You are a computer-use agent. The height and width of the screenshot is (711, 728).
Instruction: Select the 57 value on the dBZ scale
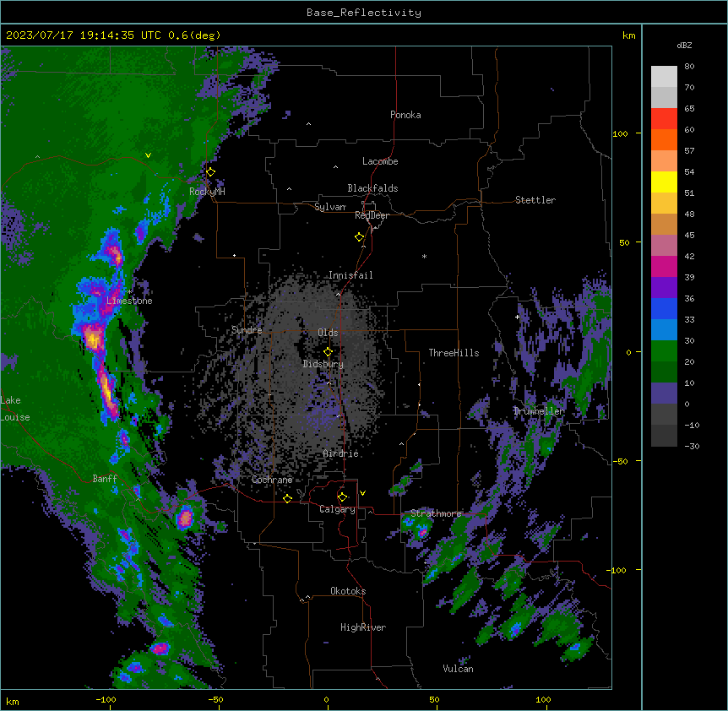(x=689, y=151)
